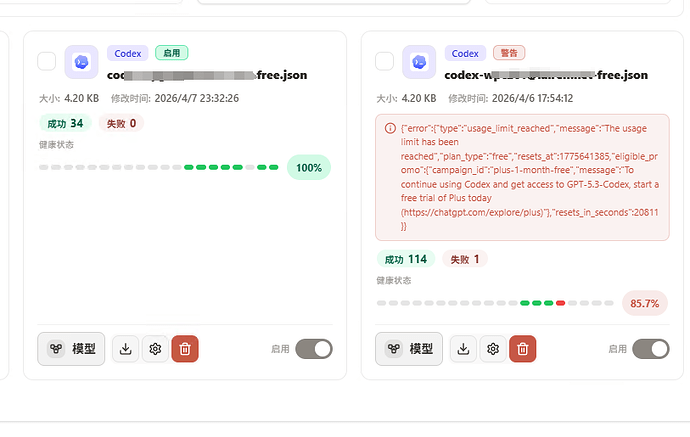Click the Codex avatar icon on the right card
690x437 pixels.
click(419, 62)
